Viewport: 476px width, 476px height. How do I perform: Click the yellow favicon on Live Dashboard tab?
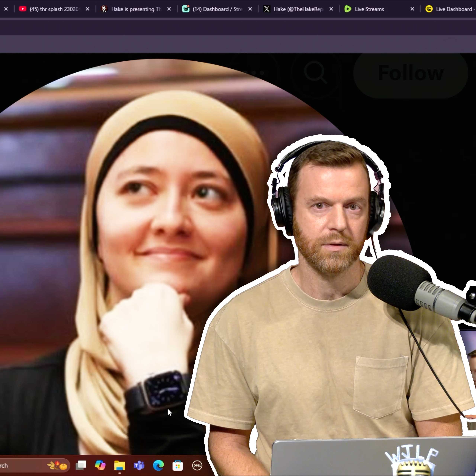click(429, 9)
